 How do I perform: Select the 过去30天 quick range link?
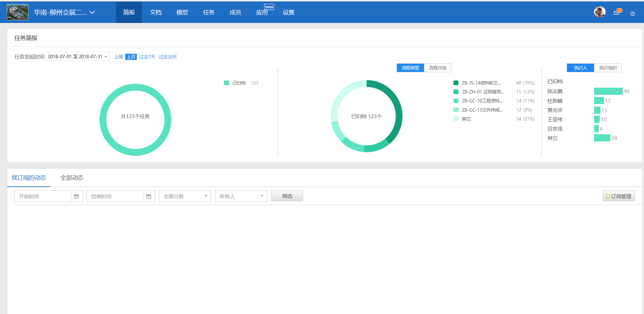click(x=168, y=57)
